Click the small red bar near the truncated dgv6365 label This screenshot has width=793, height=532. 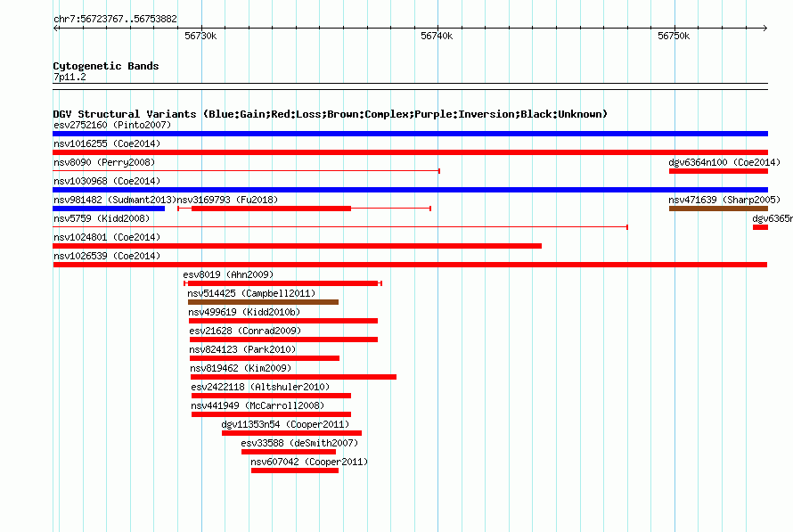(760, 227)
